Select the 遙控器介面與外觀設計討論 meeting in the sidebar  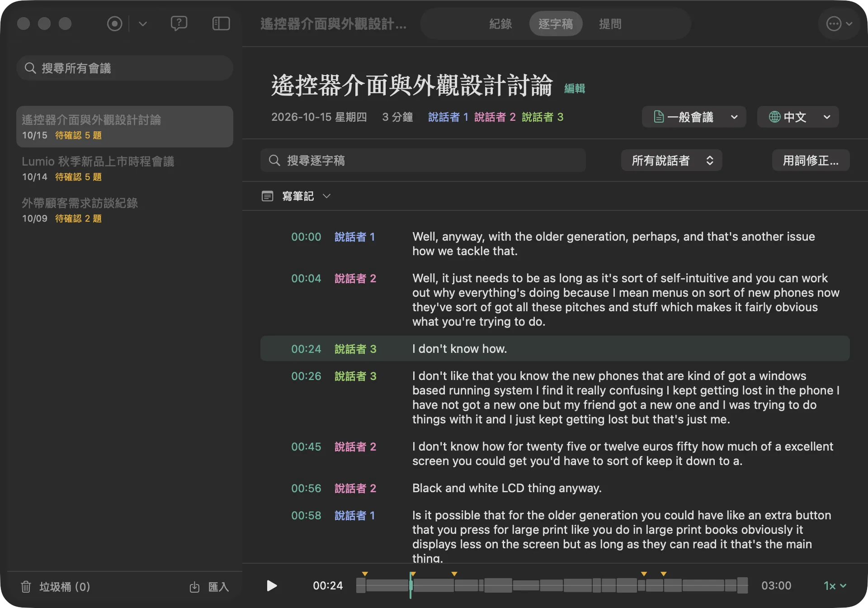coord(125,127)
